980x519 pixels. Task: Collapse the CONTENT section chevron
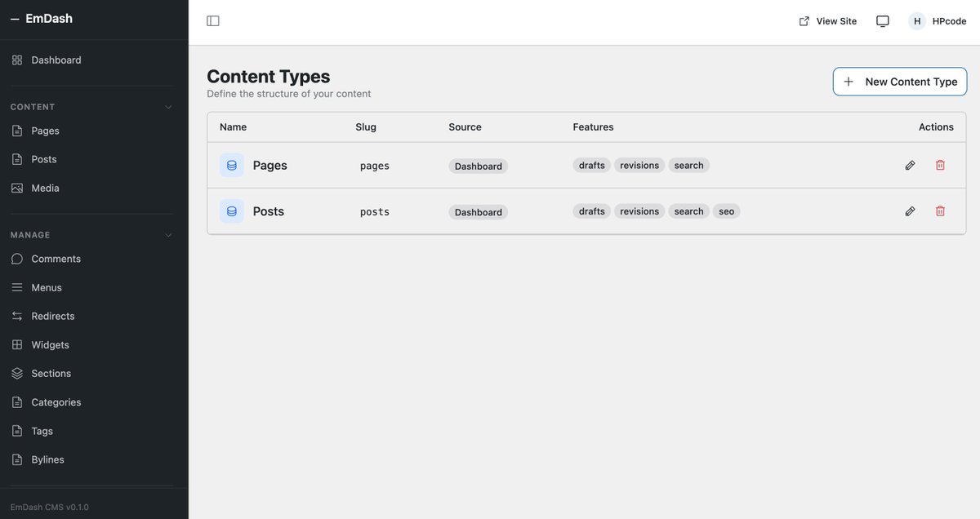[169, 107]
